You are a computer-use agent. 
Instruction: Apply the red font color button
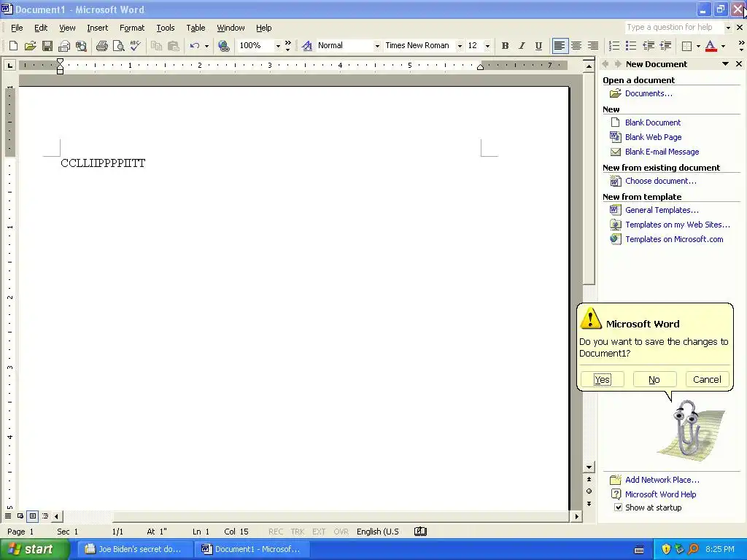pos(711,46)
